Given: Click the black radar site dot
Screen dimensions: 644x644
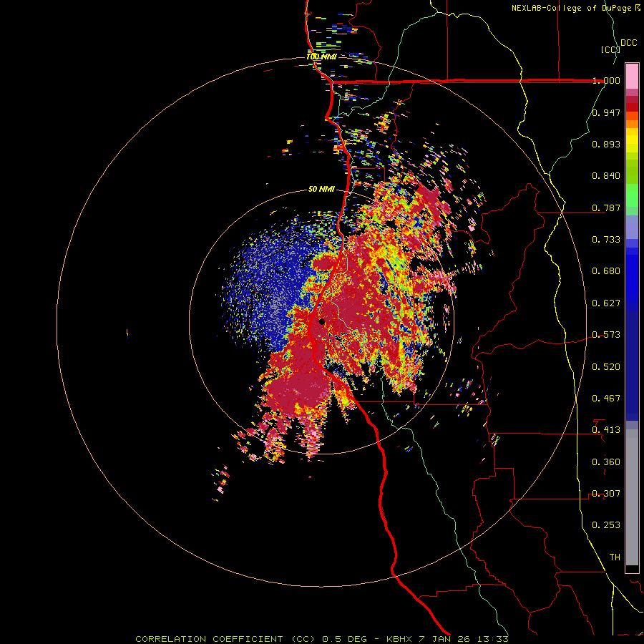Looking at the screenshot, I should [x=321, y=322].
